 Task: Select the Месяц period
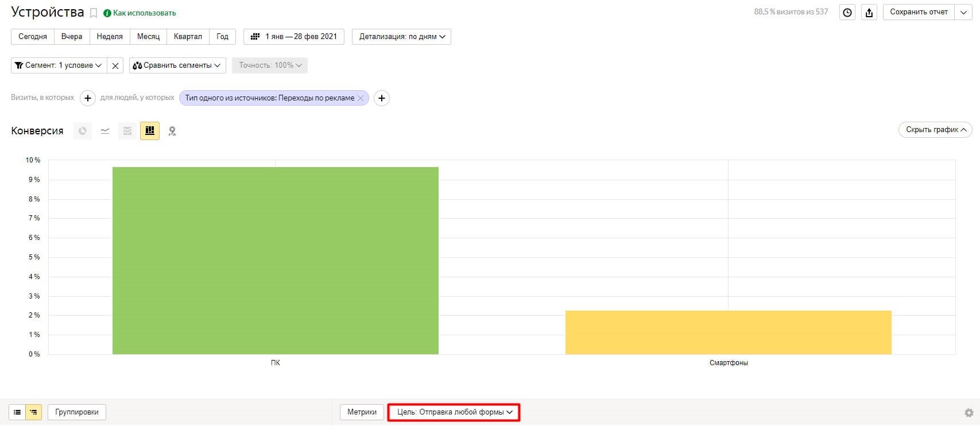(148, 36)
